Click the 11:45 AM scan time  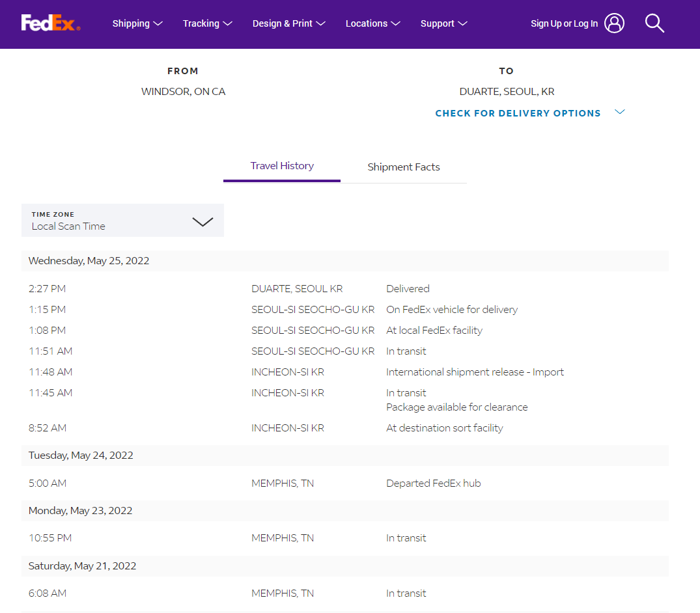(x=50, y=392)
